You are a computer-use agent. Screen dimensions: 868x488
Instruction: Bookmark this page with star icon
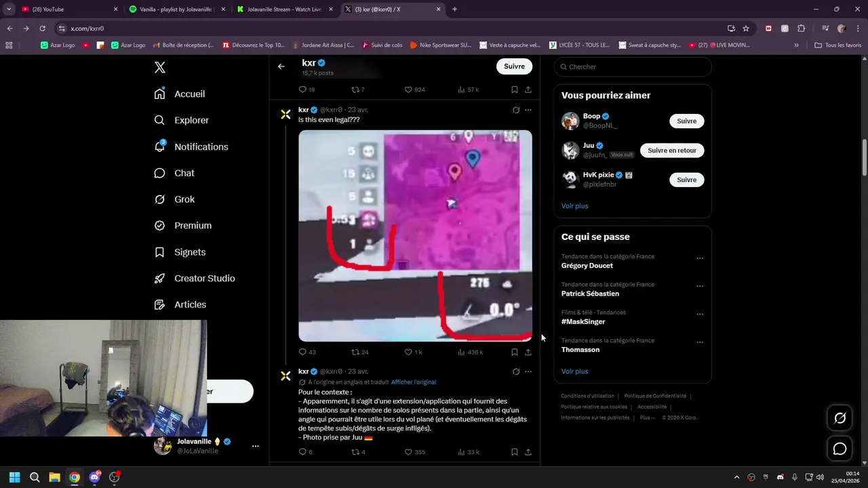pos(746,28)
